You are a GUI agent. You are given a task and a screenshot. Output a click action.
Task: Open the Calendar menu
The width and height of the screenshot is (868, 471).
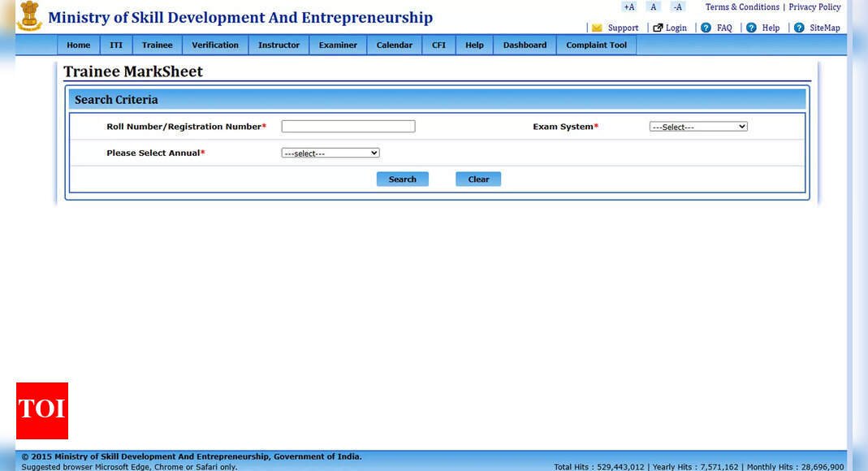(x=395, y=45)
